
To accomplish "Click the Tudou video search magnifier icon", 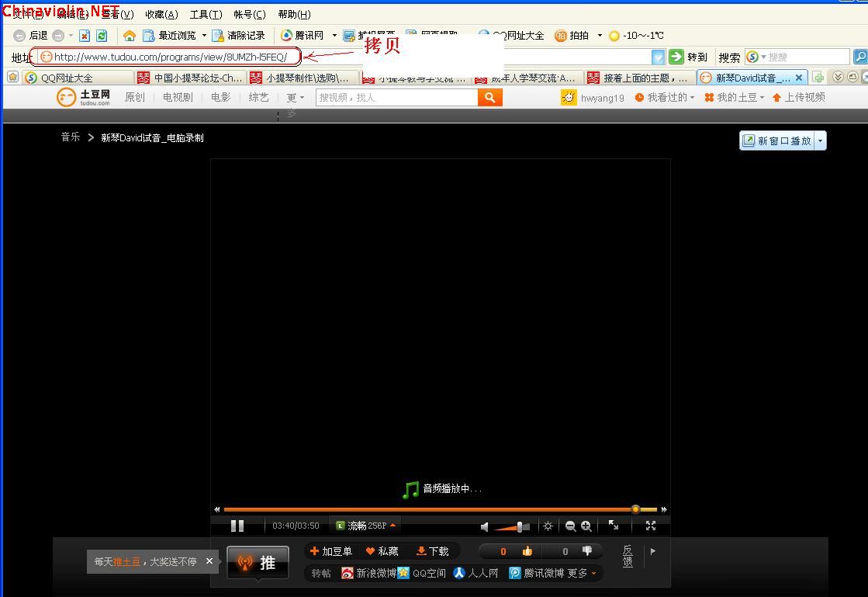I will pyautogui.click(x=489, y=97).
